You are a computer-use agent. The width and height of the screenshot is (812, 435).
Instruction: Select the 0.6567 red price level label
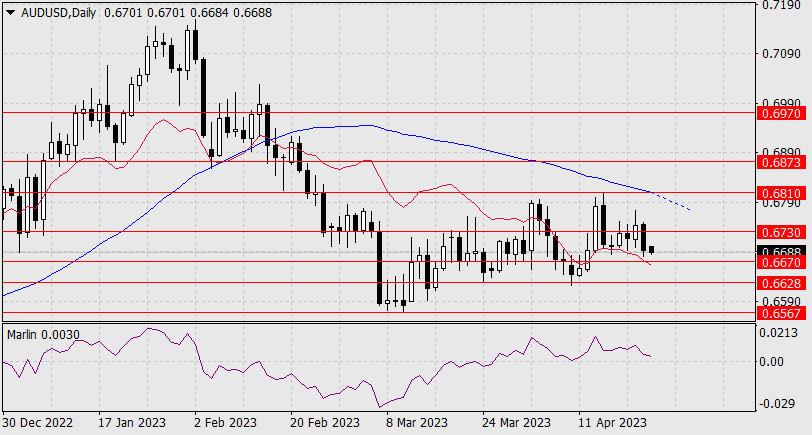[781, 313]
